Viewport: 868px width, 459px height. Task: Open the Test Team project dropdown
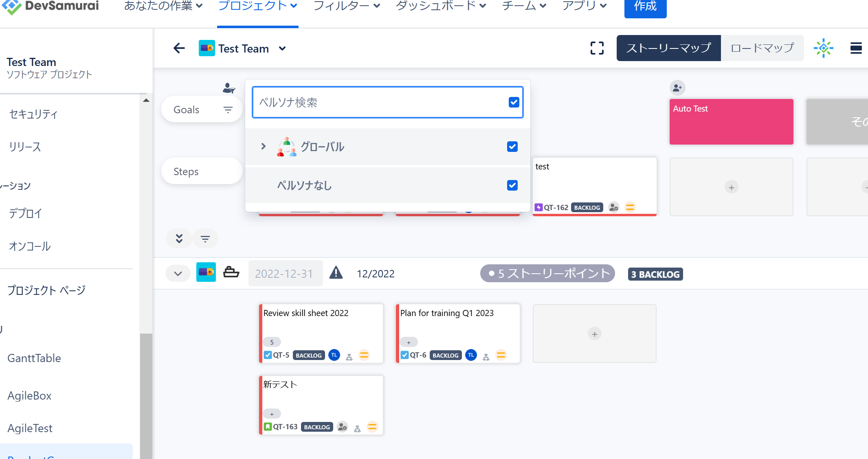click(282, 48)
